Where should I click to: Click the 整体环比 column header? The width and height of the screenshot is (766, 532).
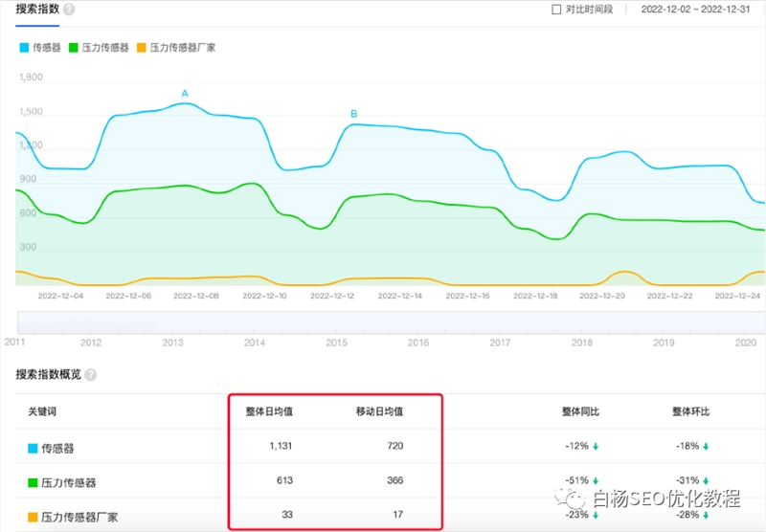coord(691,411)
